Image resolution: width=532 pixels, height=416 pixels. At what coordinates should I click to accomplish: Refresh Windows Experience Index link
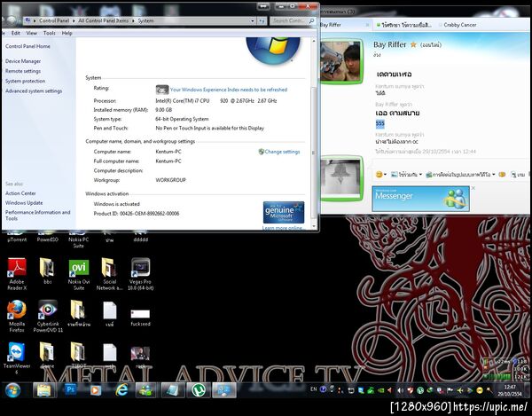[229, 90]
